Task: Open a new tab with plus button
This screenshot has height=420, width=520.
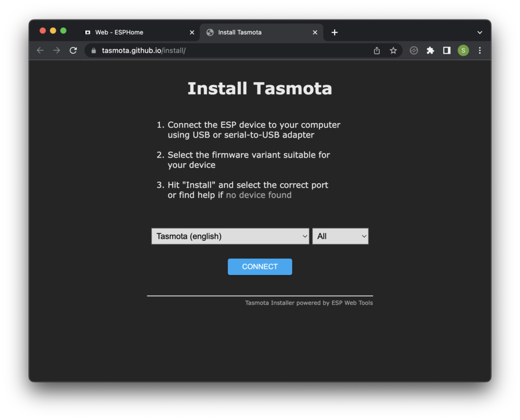Action: pyautogui.click(x=335, y=32)
